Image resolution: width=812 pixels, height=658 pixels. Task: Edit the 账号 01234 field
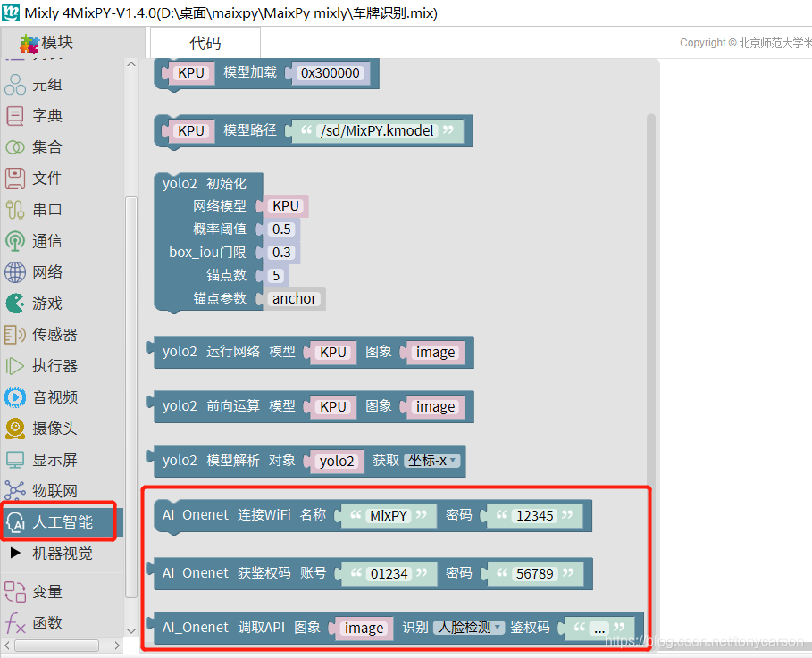tap(389, 573)
